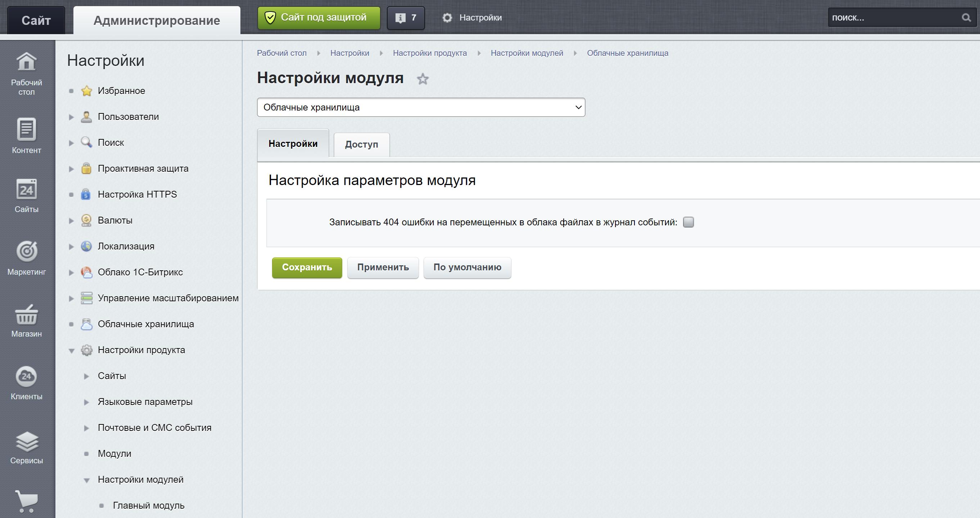
Task: Click the Сохранить button
Action: [x=307, y=267]
